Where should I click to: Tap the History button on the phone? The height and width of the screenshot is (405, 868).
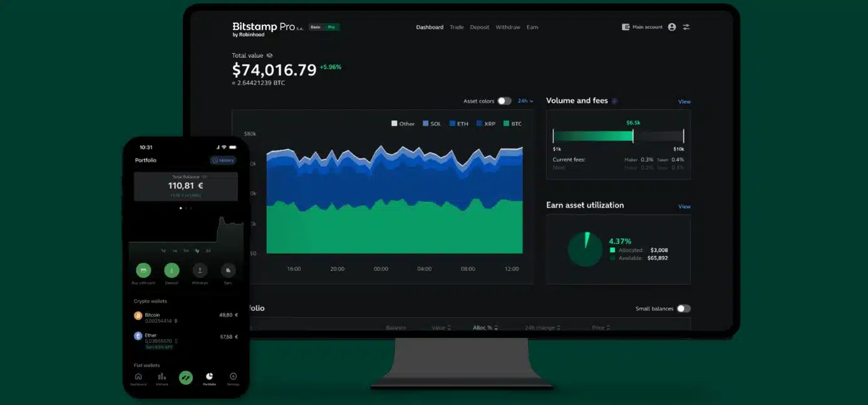pyautogui.click(x=224, y=160)
